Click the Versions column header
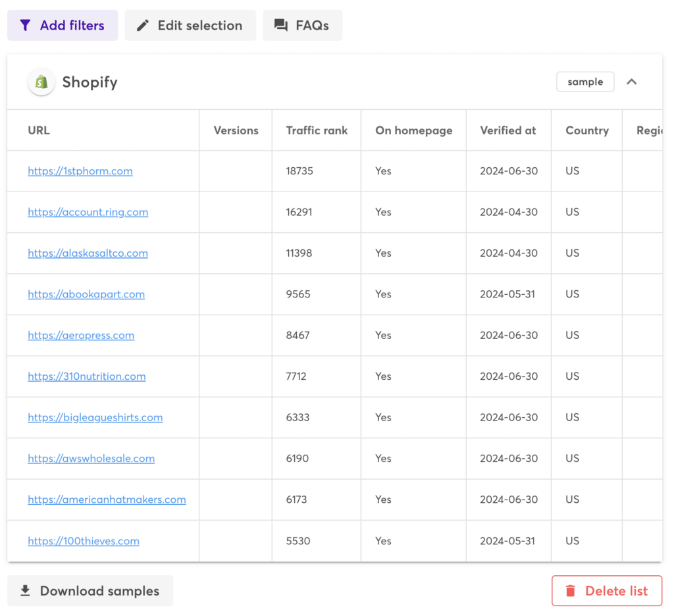The width and height of the screenshot is (674, 616). tap(236, 130)
